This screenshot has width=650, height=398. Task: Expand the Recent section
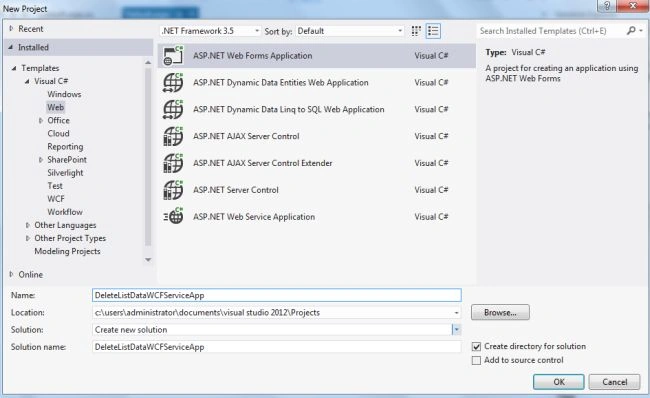(x=11, y=29)
